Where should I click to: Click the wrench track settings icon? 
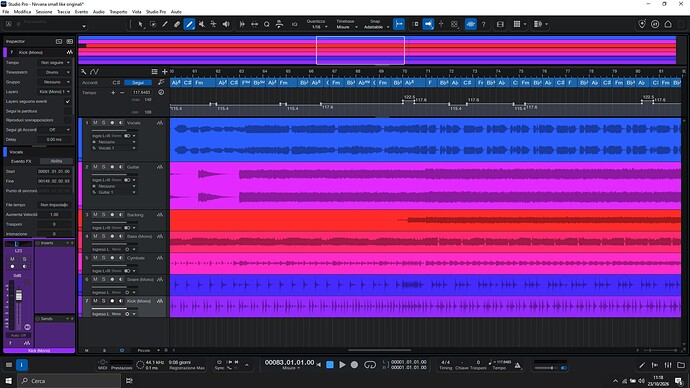pyautogui.click(x=84, y=71)
